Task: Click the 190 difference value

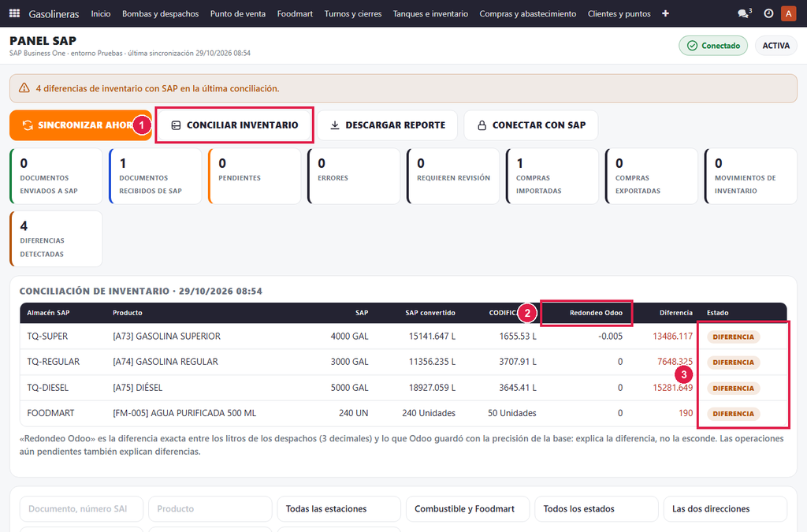Action: [x=686, y=413]
